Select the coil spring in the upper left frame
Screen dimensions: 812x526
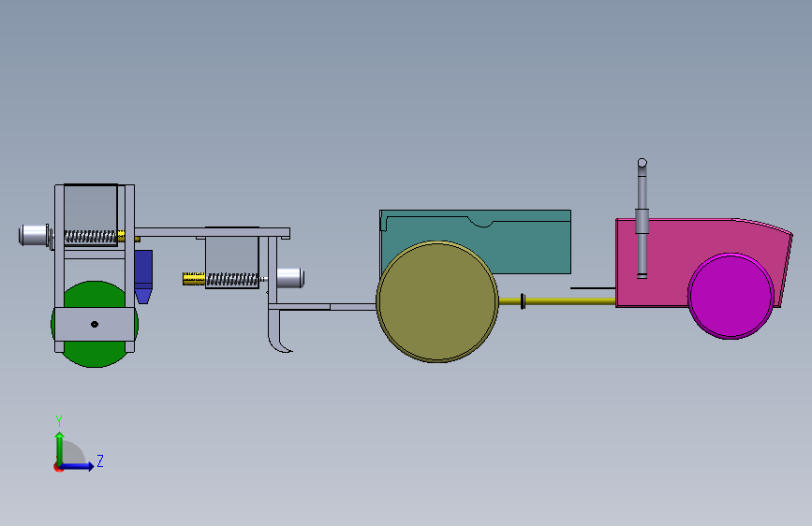coord(91,237)
